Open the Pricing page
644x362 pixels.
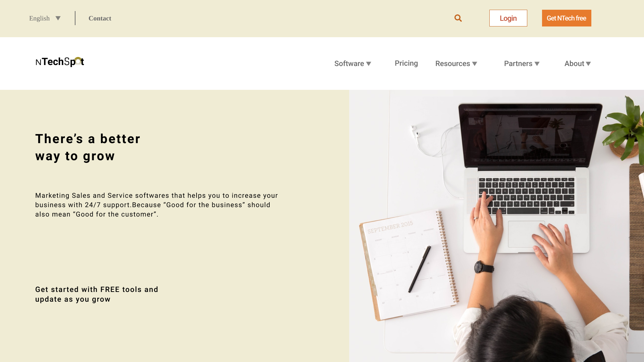(406, 63)
